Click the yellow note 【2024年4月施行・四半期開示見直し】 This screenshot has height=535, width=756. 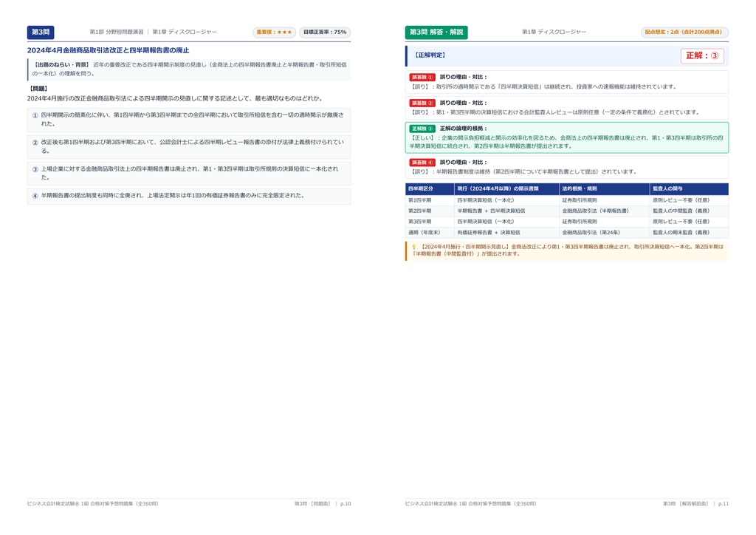click(x=567, y=251)
